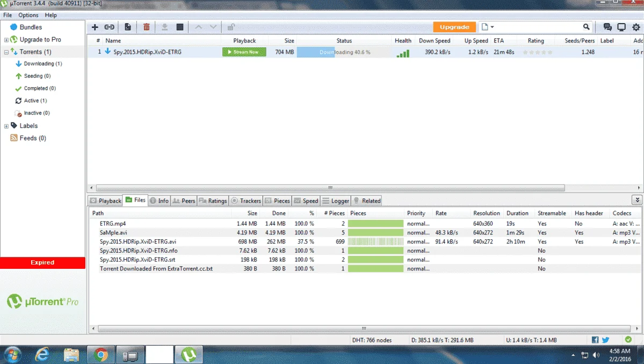Screen dimensions: 644x364
Task: Click the Downloading 40.6 % progress bar
Action: pyautogui.click(x=344, y=52)
